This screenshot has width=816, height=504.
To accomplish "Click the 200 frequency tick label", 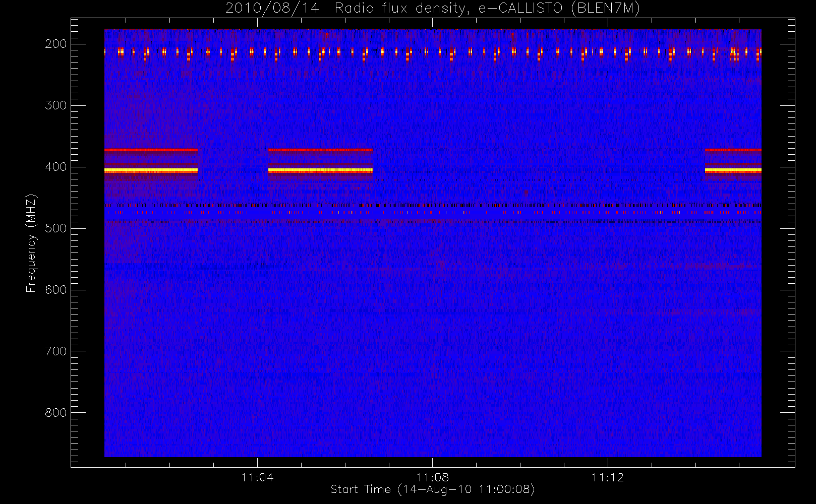I will pos(56,44).
